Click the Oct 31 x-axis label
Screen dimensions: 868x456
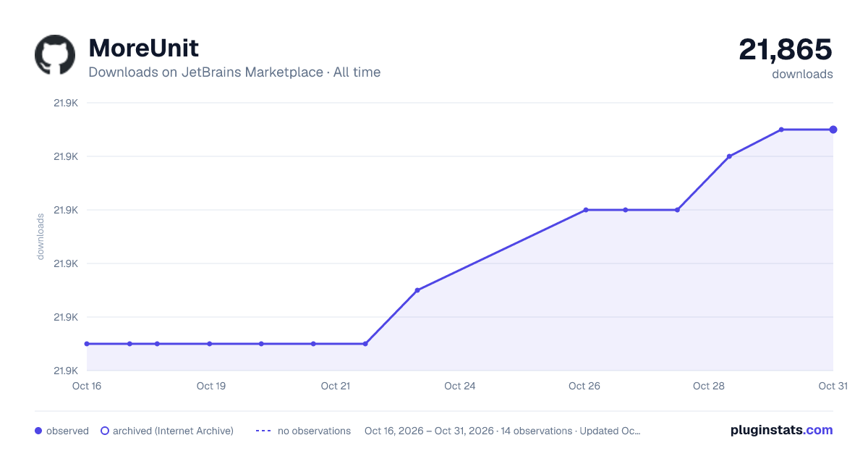tap(833, 386)
